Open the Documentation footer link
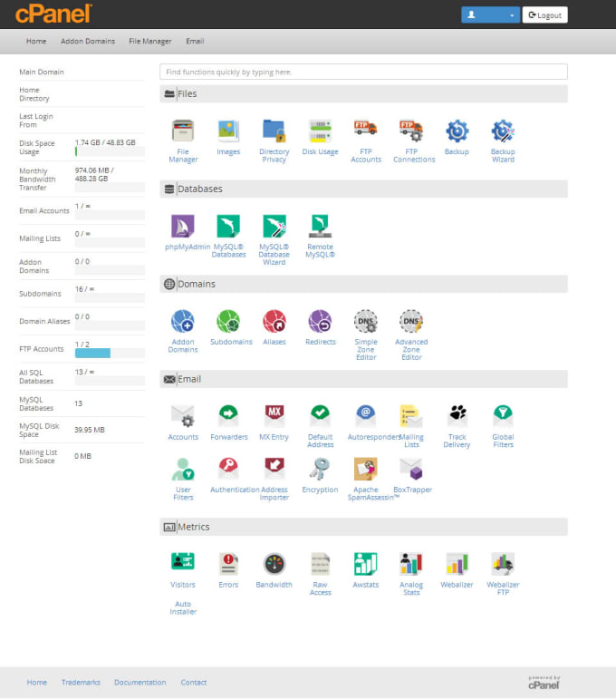Screen dimensions: 616x699 [x=140, y=682]
